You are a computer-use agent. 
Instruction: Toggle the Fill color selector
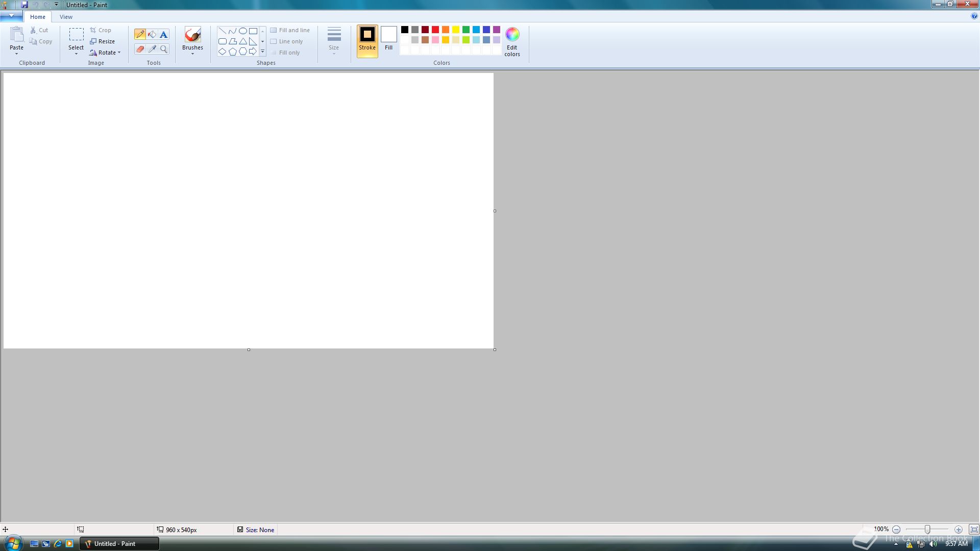[388, 38]
